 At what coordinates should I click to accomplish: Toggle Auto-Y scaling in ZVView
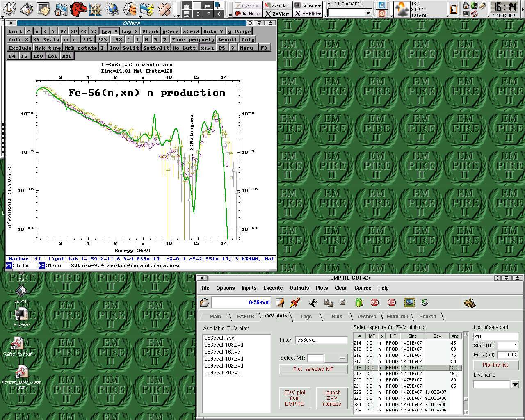coord(213,31)
